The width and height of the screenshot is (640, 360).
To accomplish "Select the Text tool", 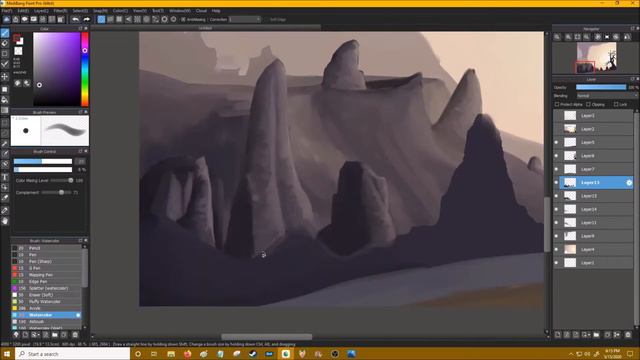I will (x=5, y=177).
